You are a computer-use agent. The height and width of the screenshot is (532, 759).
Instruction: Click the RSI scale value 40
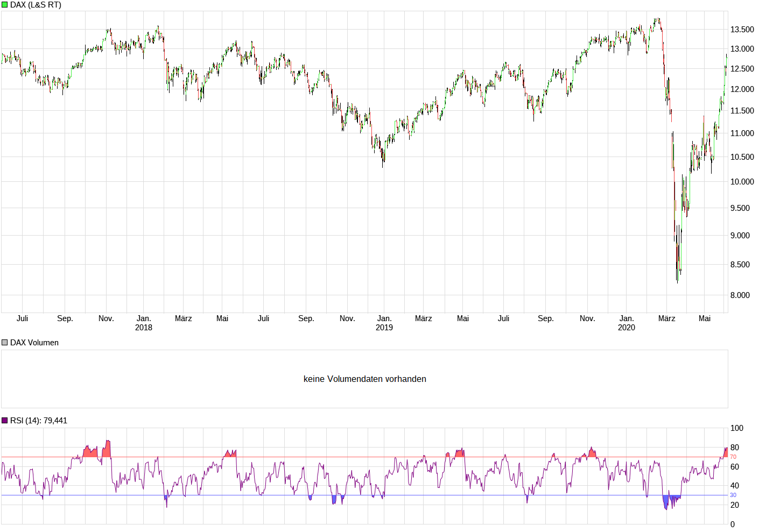point(735,486)
